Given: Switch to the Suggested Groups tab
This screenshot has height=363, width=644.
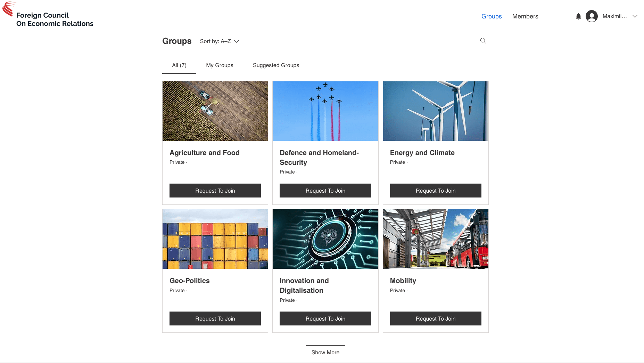Looking at the screenshot, I should [276, 65].
